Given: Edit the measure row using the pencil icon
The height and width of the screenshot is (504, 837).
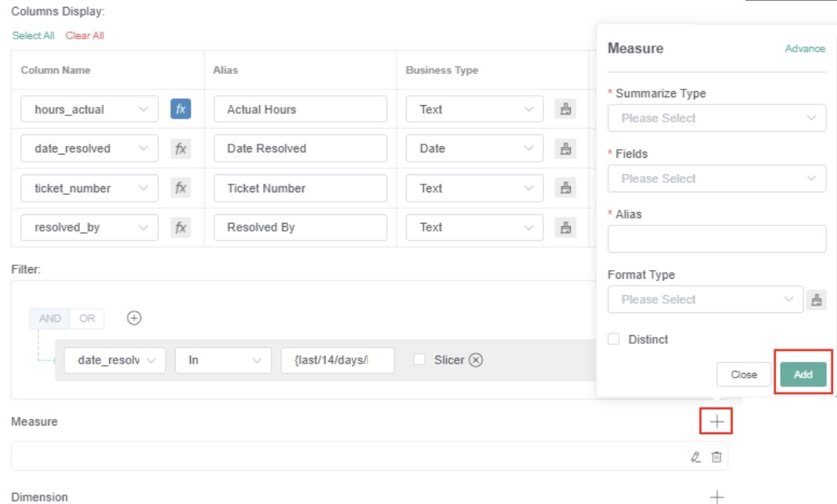Looking at the screenshot, I should coord(696,457).
